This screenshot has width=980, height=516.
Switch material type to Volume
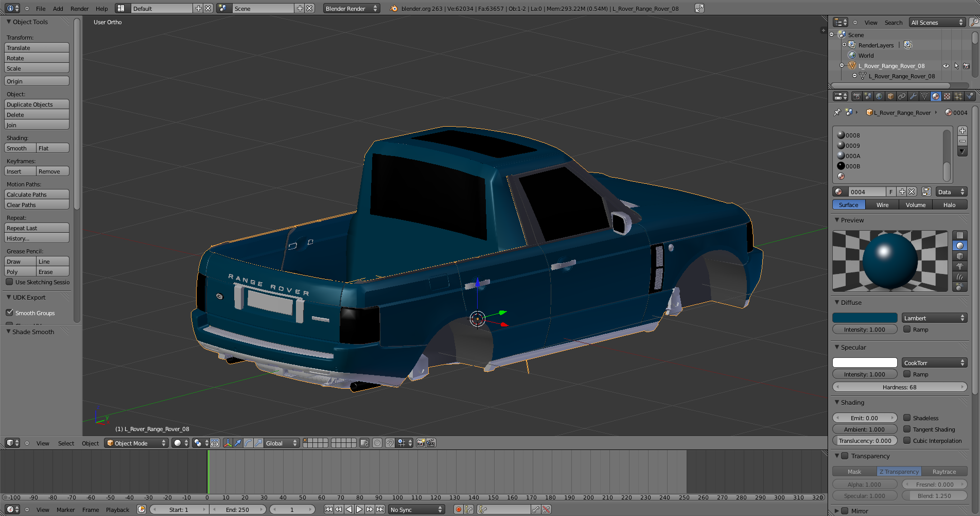tap(916, 204)
